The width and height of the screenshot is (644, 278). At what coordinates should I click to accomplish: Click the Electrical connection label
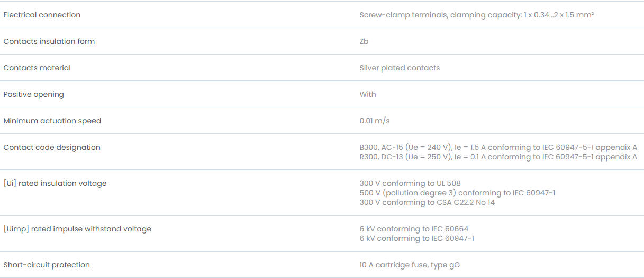point(42,15)
